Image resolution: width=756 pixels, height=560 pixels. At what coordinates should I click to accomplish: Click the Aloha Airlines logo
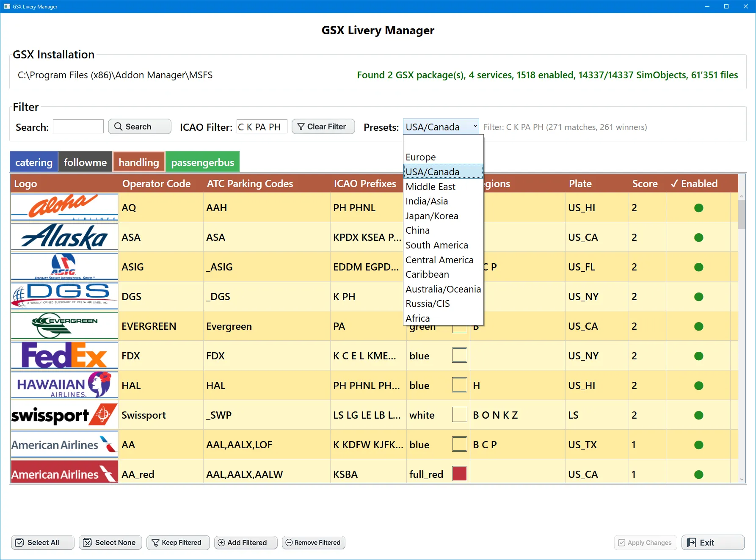click(x=64, y=207)
